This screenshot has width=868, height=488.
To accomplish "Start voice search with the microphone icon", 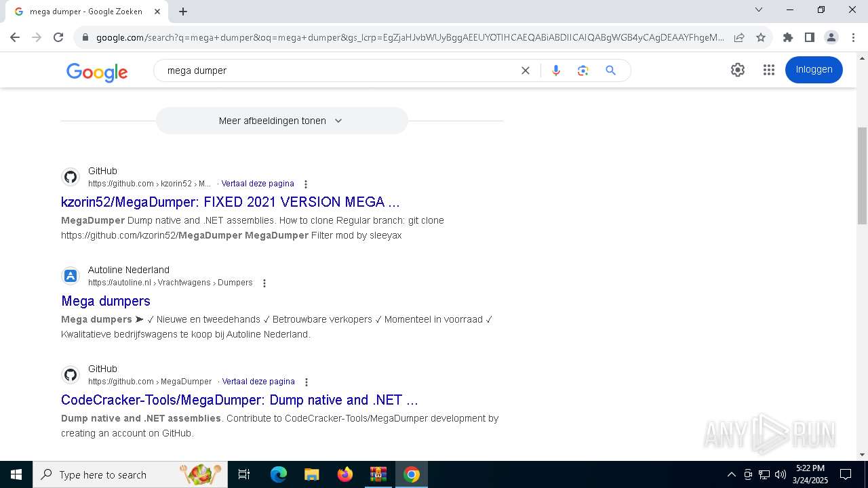I will click(556, 70).
